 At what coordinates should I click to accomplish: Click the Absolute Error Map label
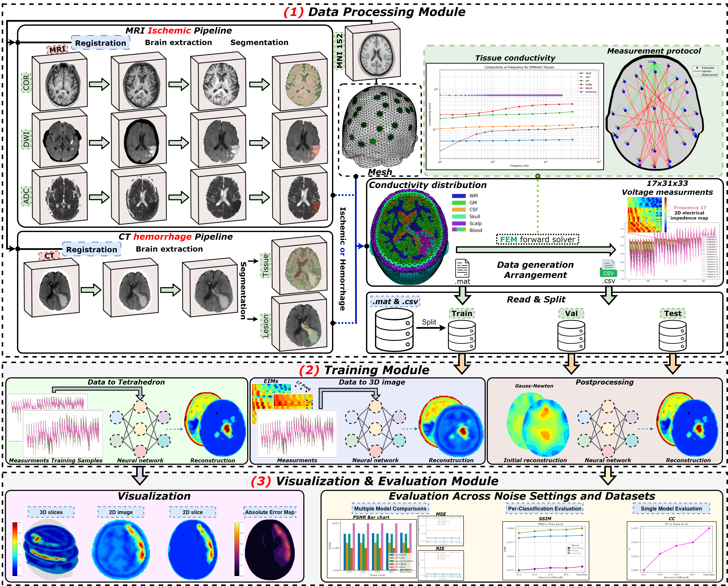(x=270, y=512)
